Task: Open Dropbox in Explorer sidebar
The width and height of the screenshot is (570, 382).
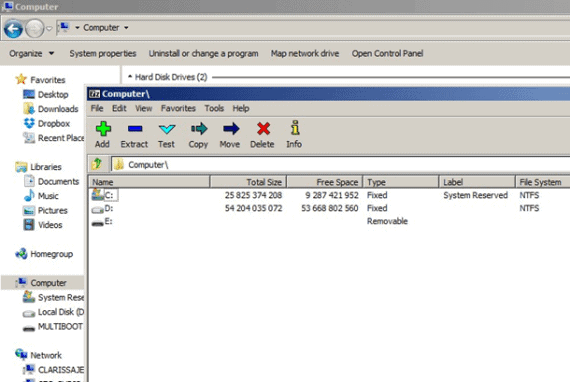Action: click(x=47, y=124)
